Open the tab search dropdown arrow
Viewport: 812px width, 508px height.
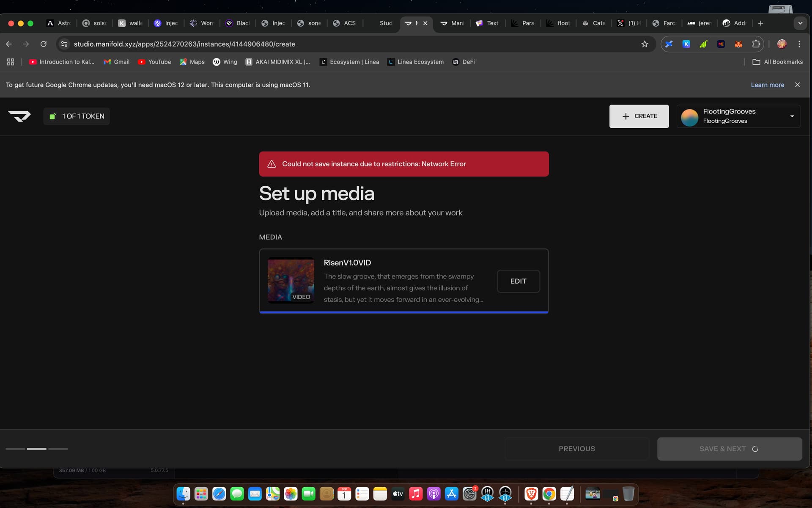click(x=800, y=23)
